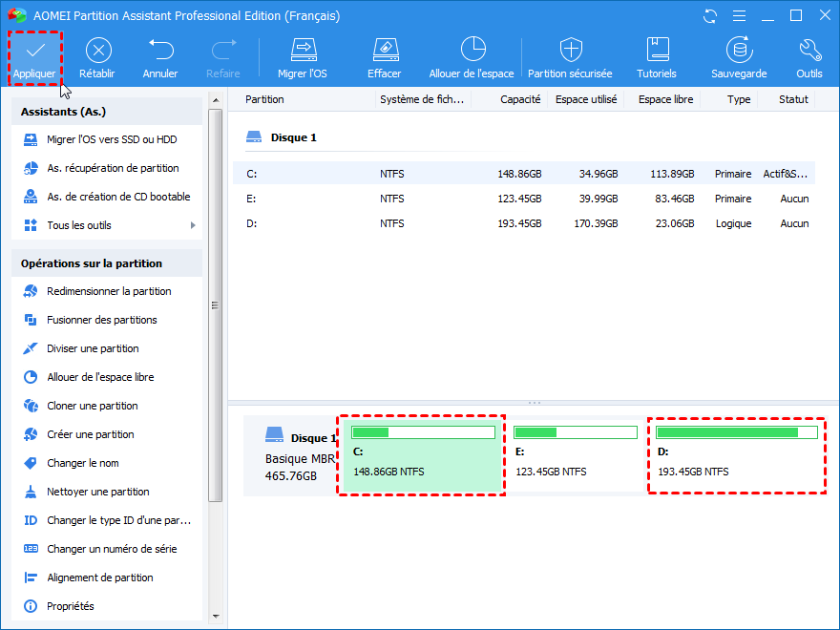Select the C: partition row in list
This screenshot has width=840, height=630.
click(524, 174)
